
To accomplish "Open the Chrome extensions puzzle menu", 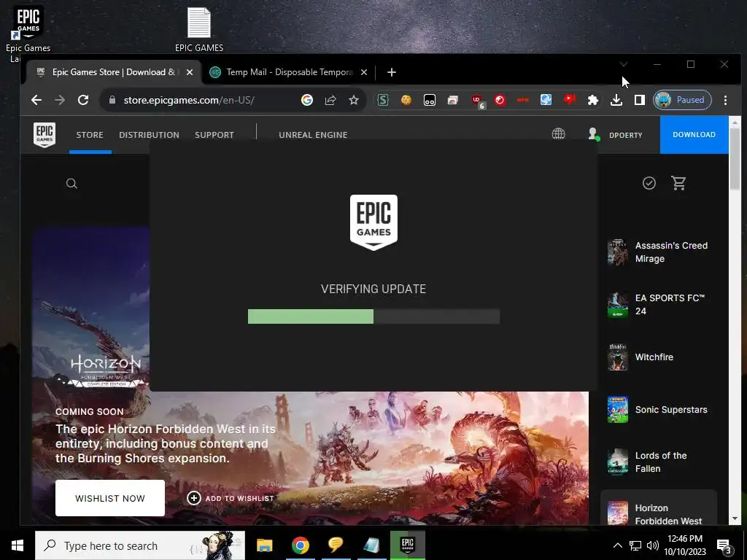I will click(x=592, y=100).
